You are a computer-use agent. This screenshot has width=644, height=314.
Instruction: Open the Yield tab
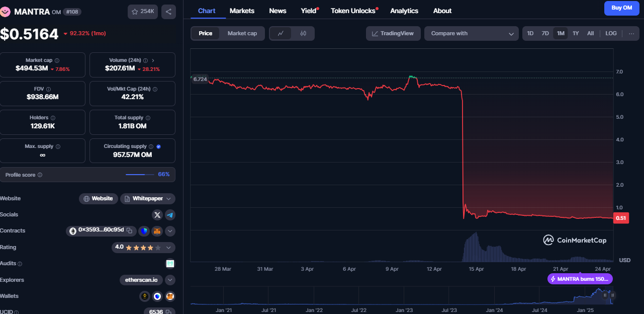[309, 11]
